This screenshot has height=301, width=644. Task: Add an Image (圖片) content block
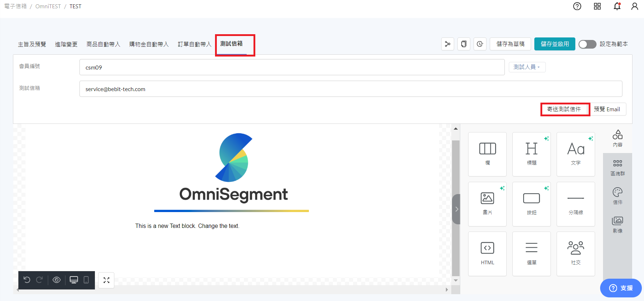coord(487,204)
